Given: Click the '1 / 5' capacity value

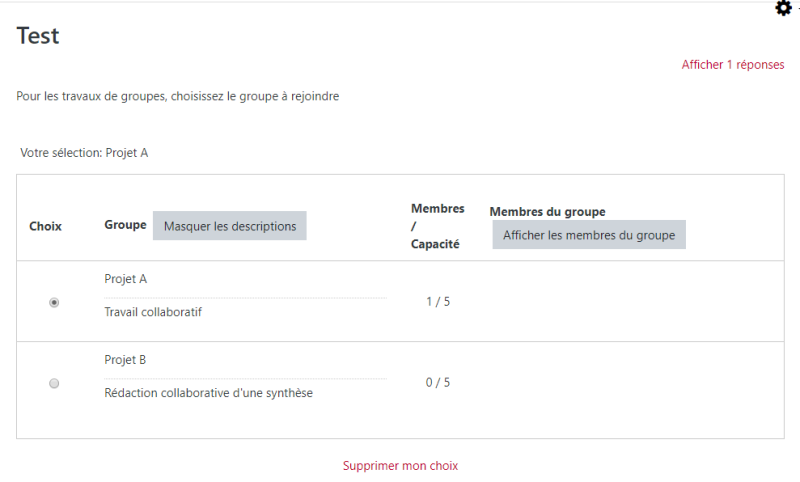Looking at the screenshot, I should pos(437,302).
